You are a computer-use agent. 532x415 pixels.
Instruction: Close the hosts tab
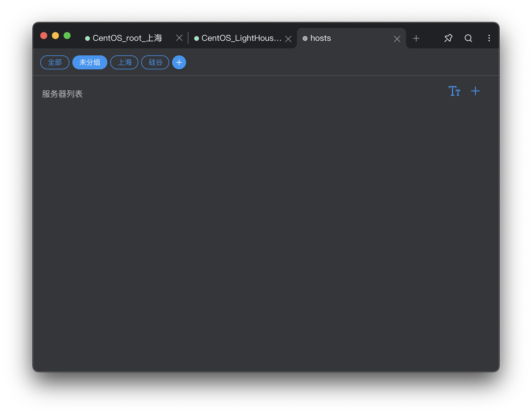pyautogui.click(x=397, y=38)
